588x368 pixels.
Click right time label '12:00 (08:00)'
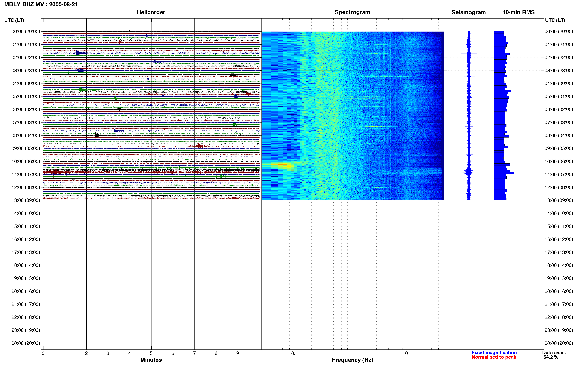pos(559,187)
